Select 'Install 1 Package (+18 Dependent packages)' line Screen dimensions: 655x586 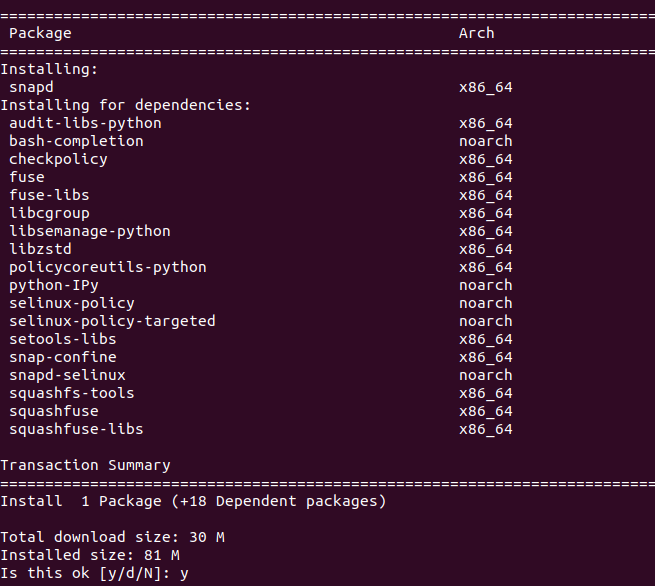point(193,501)
